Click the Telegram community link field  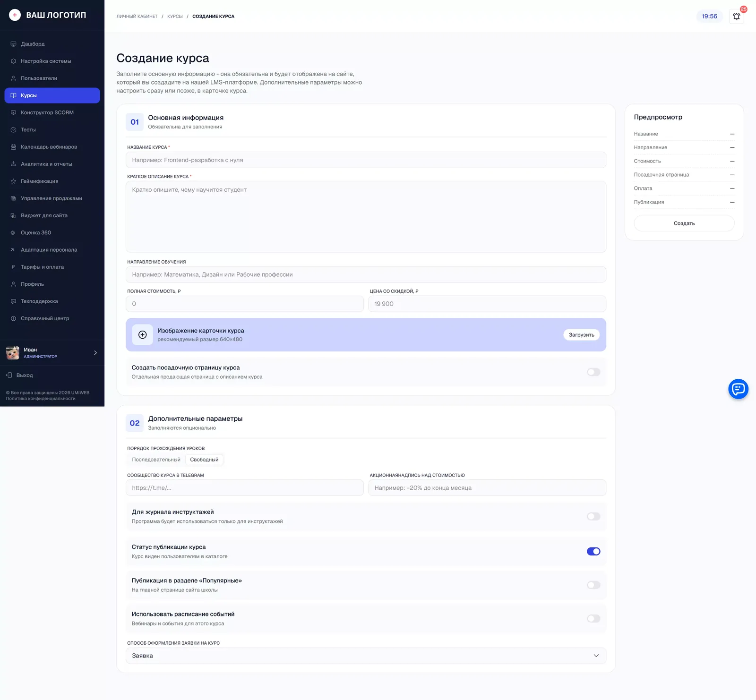[245, 488]
